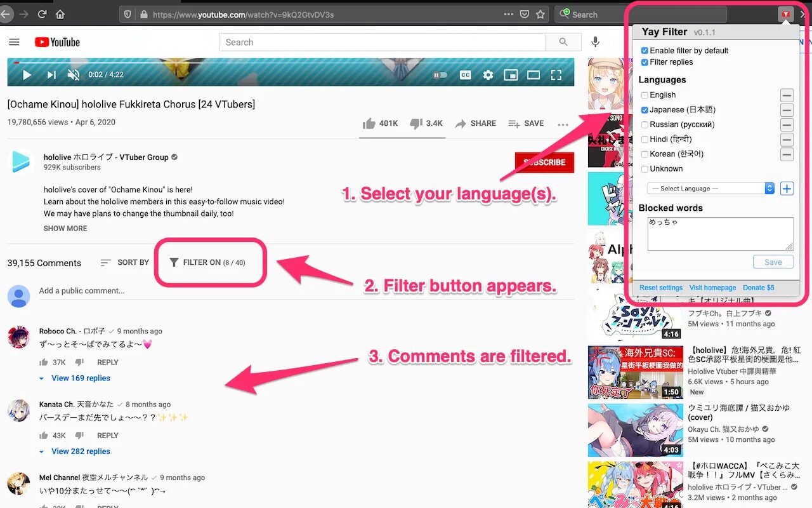Screen dimensions: 812x508
Task: Like Robocco Ch. comment with 37K likes
Action: pyautogui.click(x=44, y=363)
